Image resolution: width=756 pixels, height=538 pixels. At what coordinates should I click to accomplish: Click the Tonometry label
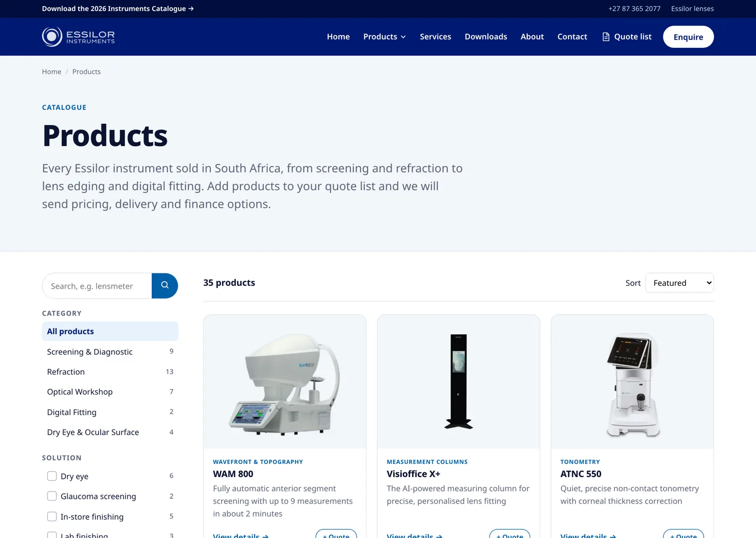(580, 462)
